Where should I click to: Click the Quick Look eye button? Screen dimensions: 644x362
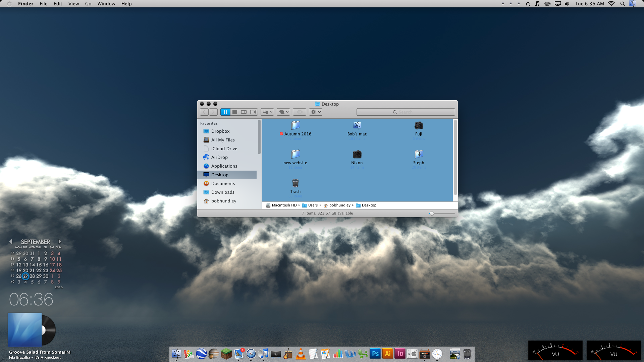pos(299,112)
